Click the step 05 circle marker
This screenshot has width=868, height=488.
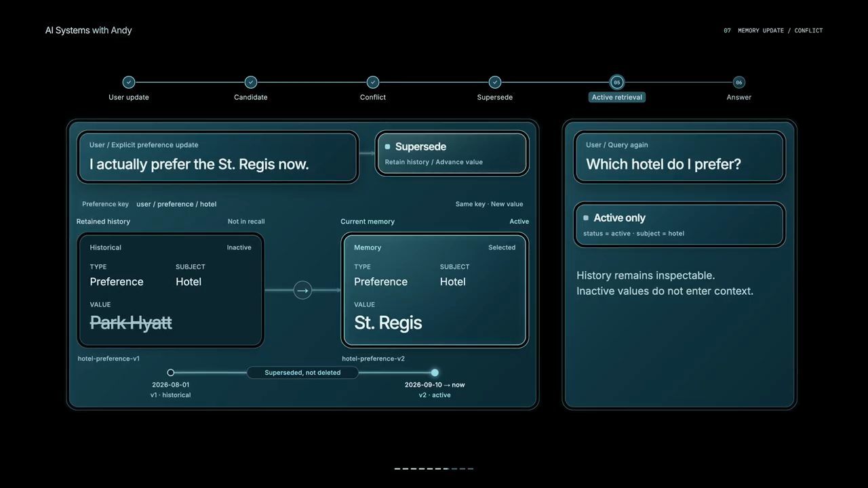616,82
